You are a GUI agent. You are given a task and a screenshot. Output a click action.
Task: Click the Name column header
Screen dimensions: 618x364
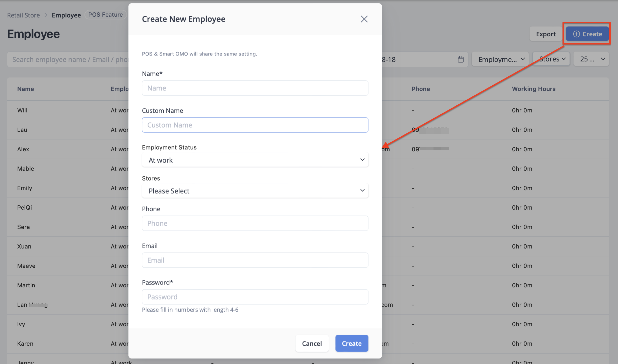[26, 89]
